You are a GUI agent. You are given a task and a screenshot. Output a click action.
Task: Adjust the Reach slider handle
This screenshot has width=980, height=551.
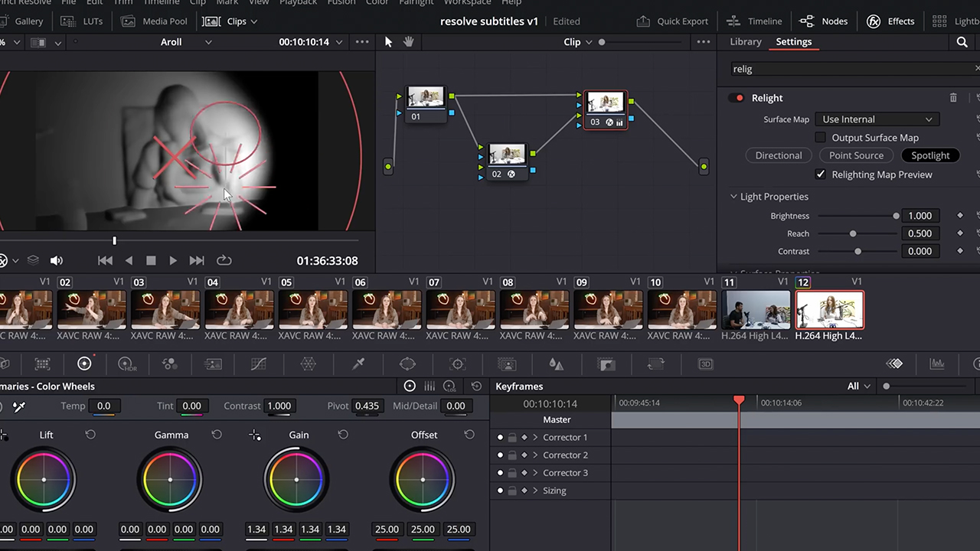point(853,233)
